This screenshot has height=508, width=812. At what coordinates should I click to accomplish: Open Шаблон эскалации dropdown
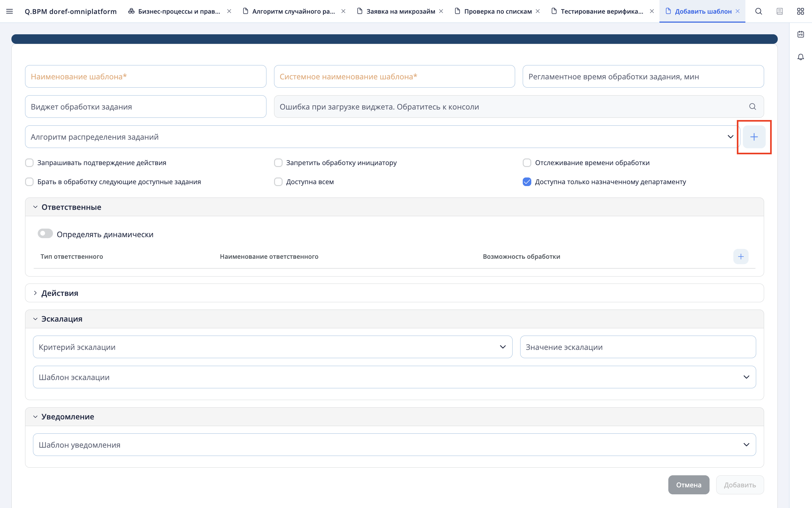(394, 377)
